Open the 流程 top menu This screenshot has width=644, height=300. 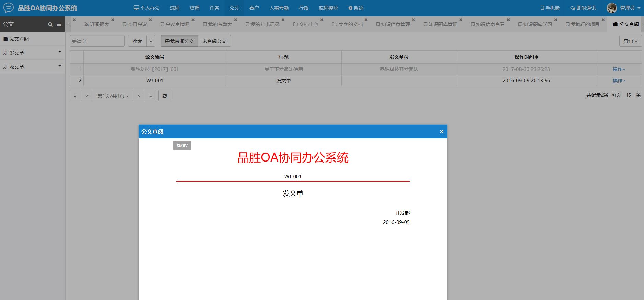[x=175, y=8]
